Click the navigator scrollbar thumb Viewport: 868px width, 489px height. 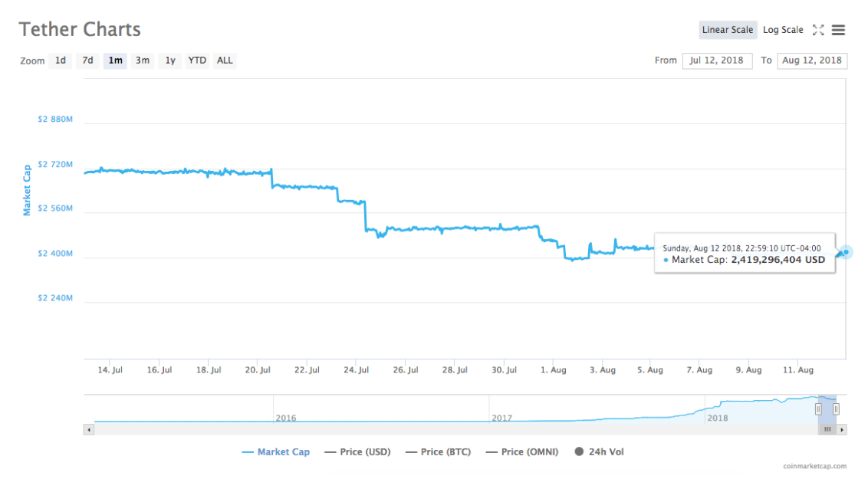[x=827, y=430]
